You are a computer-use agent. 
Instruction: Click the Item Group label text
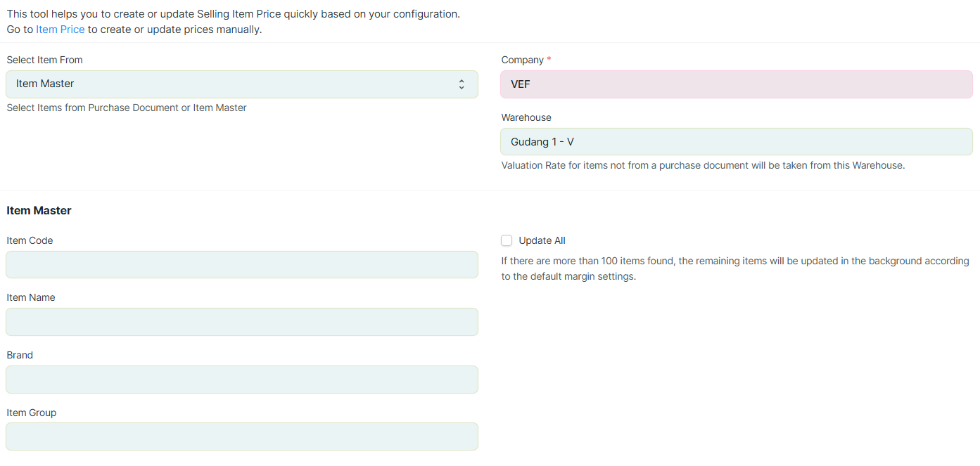click(31, 413)
